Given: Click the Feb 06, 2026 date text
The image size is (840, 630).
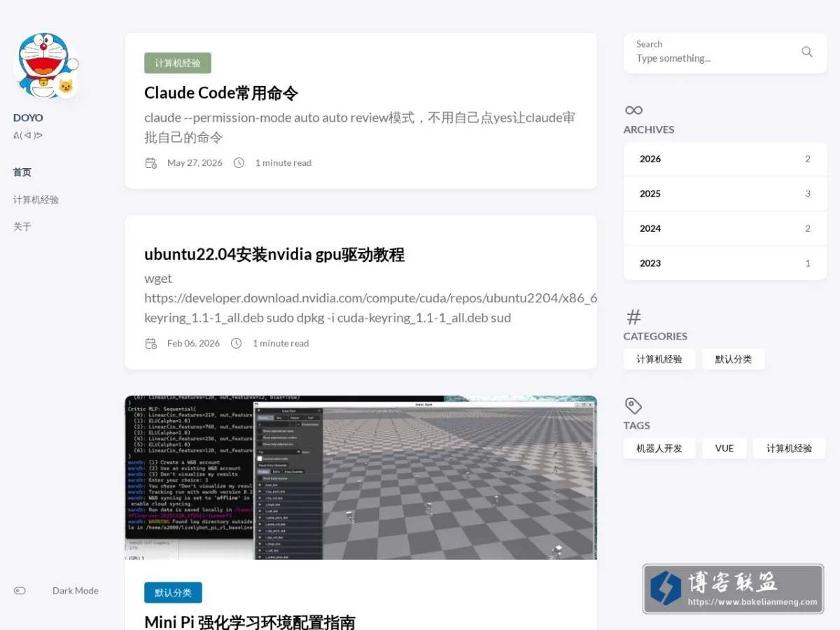Looking at the screenshot, I should point(193,344).
